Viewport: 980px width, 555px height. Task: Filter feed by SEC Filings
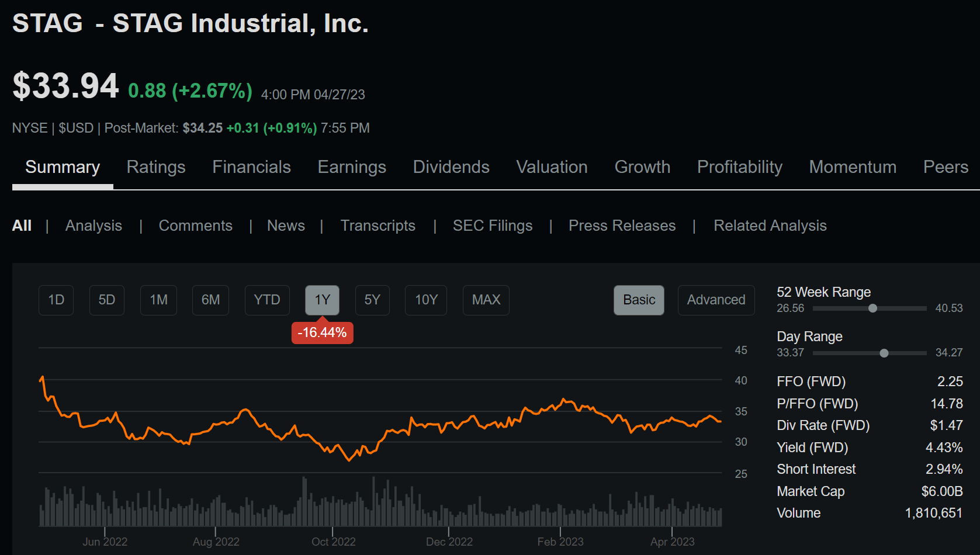click(x=493, y=226)
